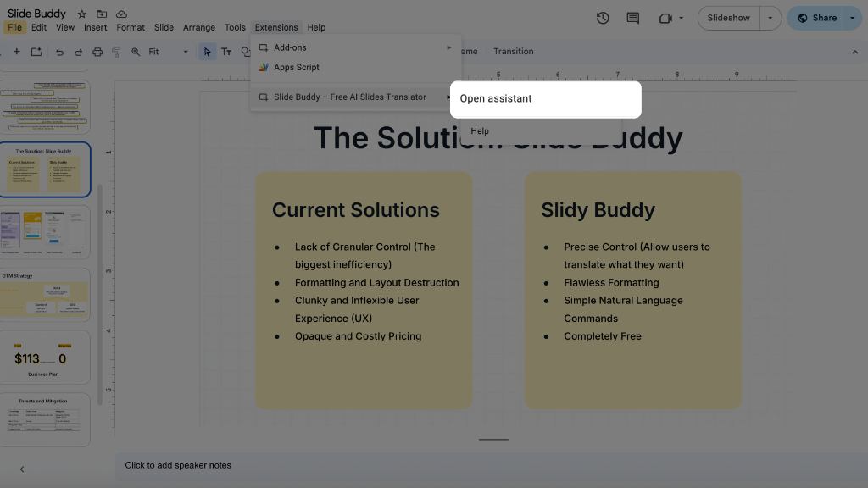Print the presentation
The height and width of the screenshot is (488, 868).
(x=97, y=51)
